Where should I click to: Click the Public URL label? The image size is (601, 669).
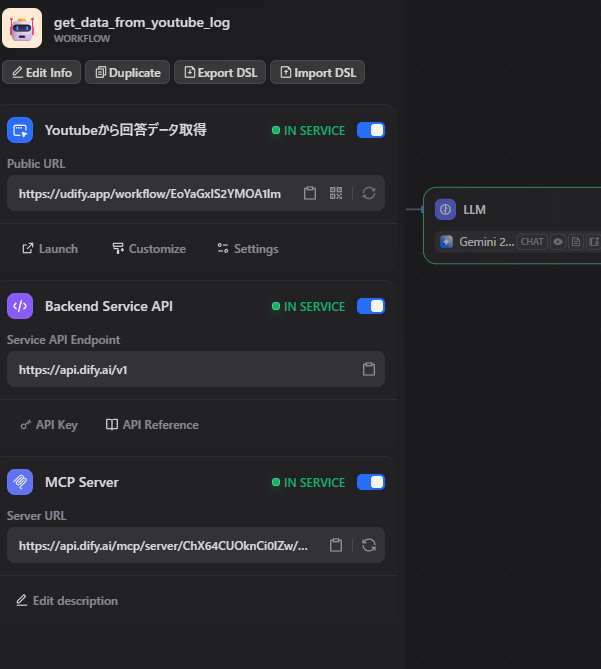pyautogui.click(x=36, y=164)
